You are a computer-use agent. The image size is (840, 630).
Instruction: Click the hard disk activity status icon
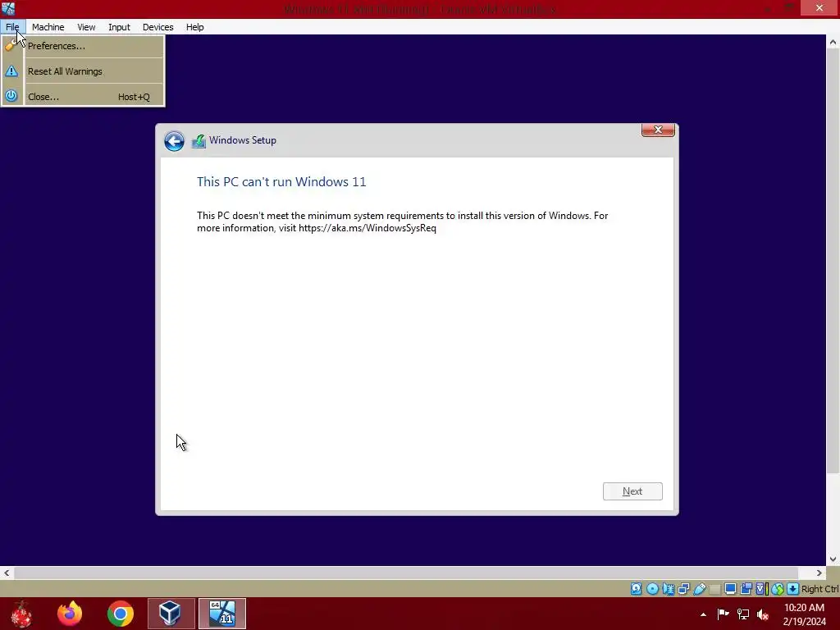[x=636, y=589]
